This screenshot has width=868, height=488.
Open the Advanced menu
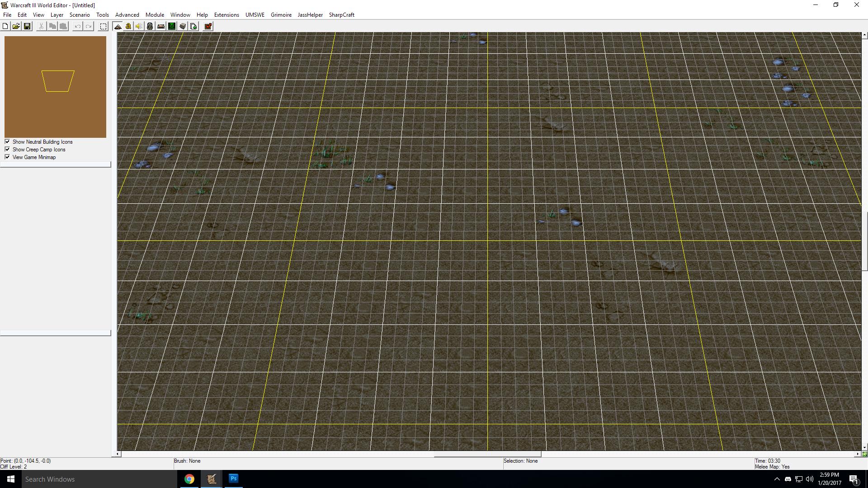point(127,14)
